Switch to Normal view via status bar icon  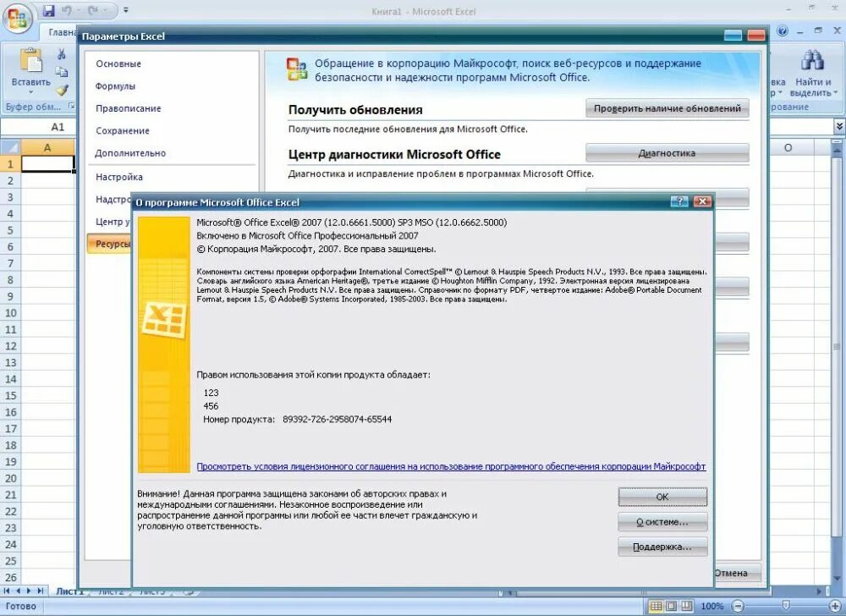655,605
